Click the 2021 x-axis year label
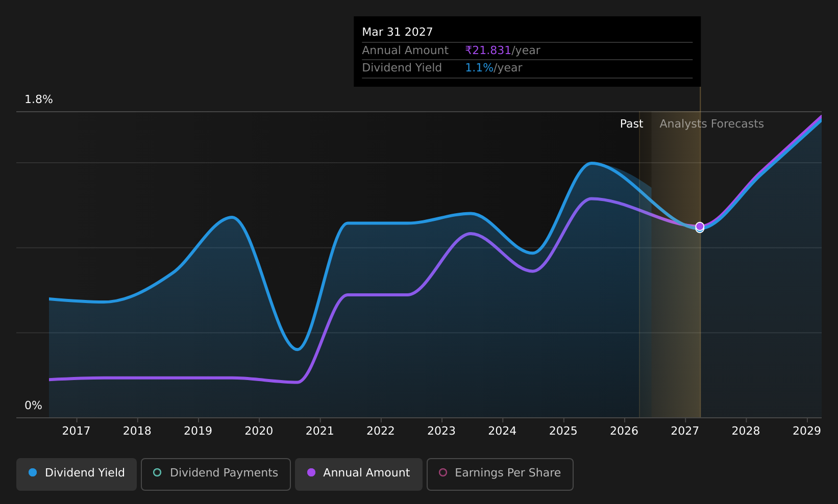Image resolution: width=838 pixels, height=504 pixels. tap(320, 431)
